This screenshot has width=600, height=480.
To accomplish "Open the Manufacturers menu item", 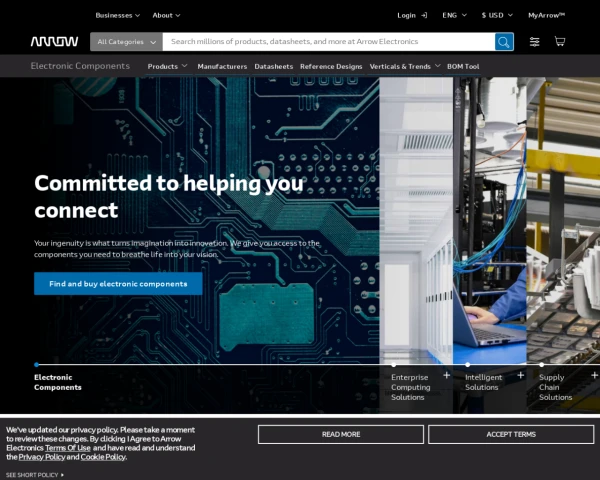I will pyautogui.click(x=222, y=66).
